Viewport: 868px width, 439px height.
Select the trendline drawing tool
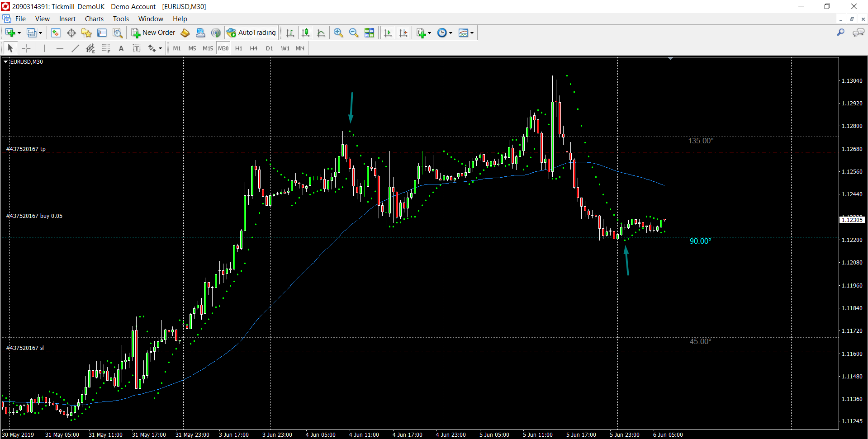75,48
